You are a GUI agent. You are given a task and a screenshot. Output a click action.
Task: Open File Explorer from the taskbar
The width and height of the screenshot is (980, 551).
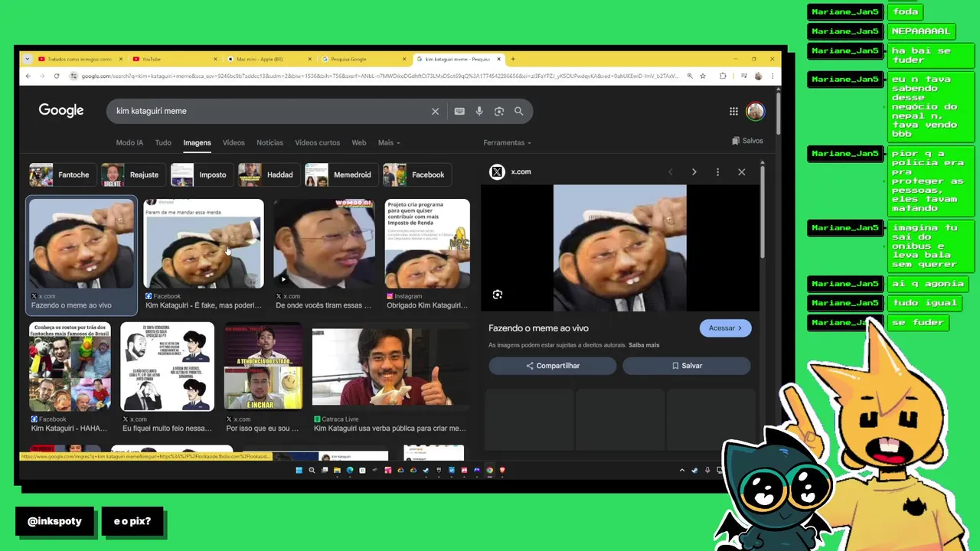(x=337, y=470)
